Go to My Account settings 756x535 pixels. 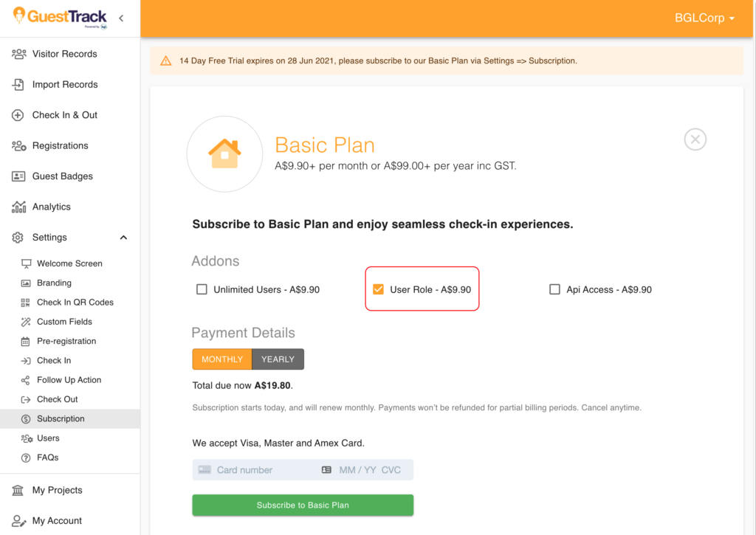pos(55,520)
